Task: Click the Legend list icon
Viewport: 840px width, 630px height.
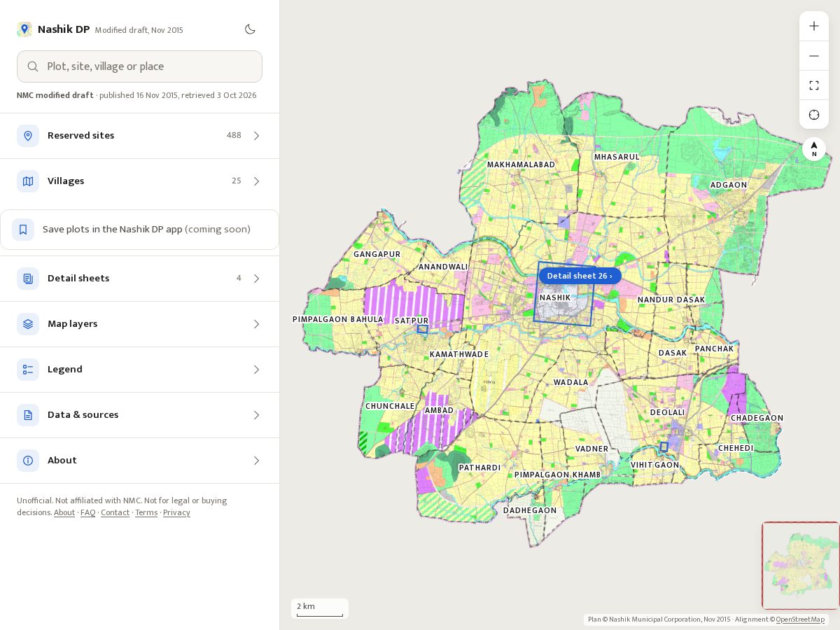Action: (28, 370)
